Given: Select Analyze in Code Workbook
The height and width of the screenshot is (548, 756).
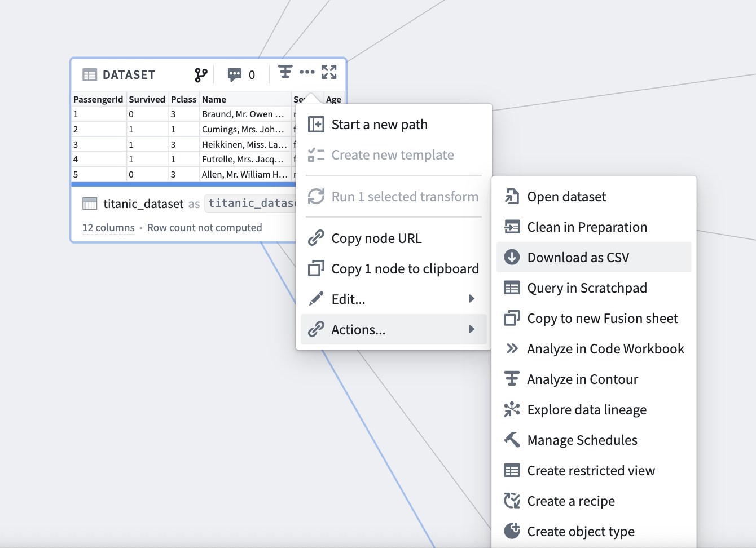Looking at the screenshot, I should 594,348.
